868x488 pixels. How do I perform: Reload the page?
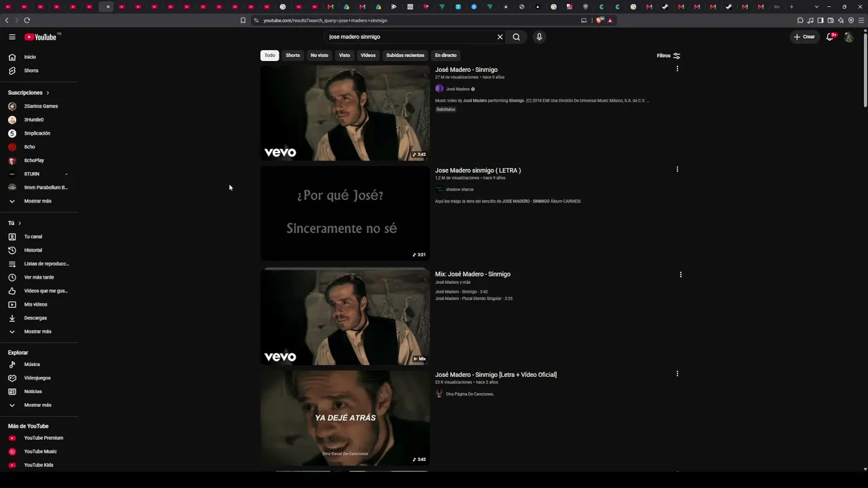(26, 20)
